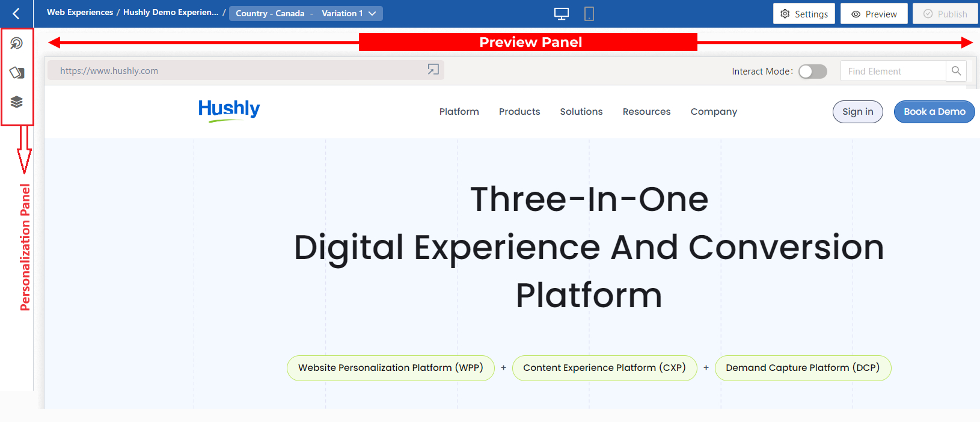980x422 pixels.
Task: Switch to mobile preview device icon
Action: 589,14
